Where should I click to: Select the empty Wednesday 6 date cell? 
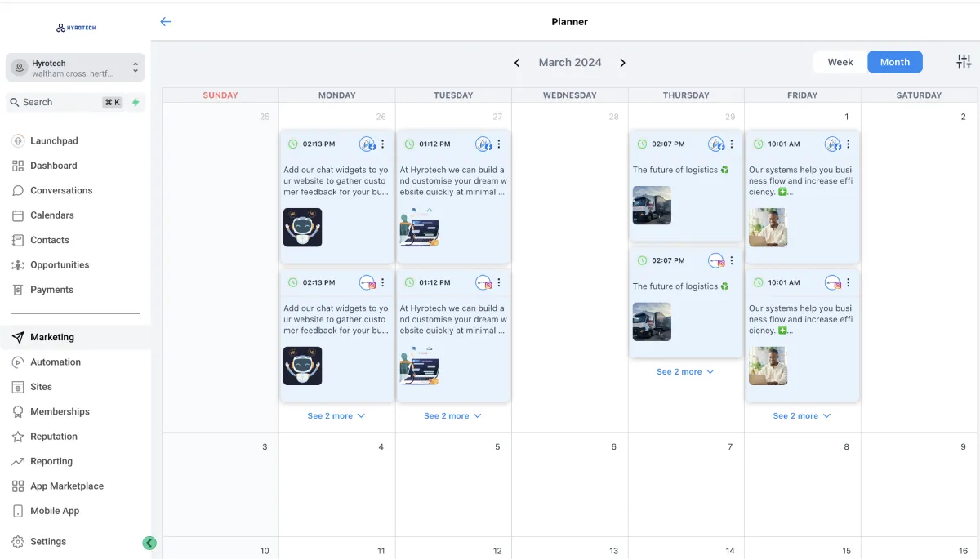coord(570,485)
